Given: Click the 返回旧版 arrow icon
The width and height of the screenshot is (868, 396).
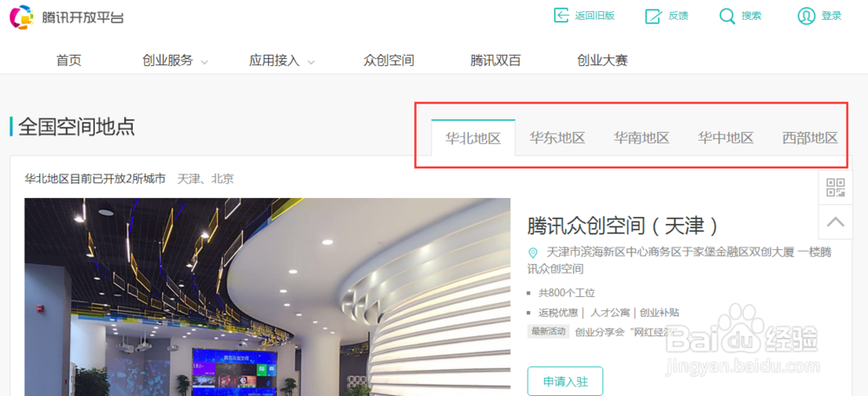Looking at the screenshot, I should pos(562,16).
